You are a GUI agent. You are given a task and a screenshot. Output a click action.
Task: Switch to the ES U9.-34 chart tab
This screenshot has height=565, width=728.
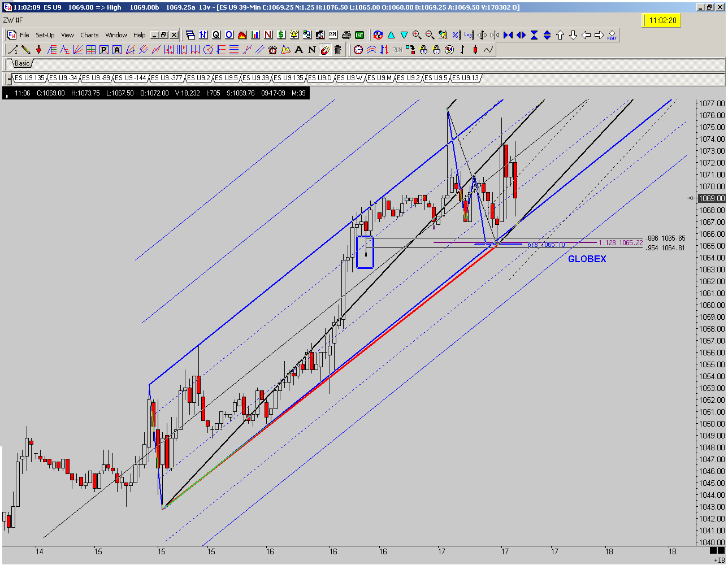tap(63, 78)
